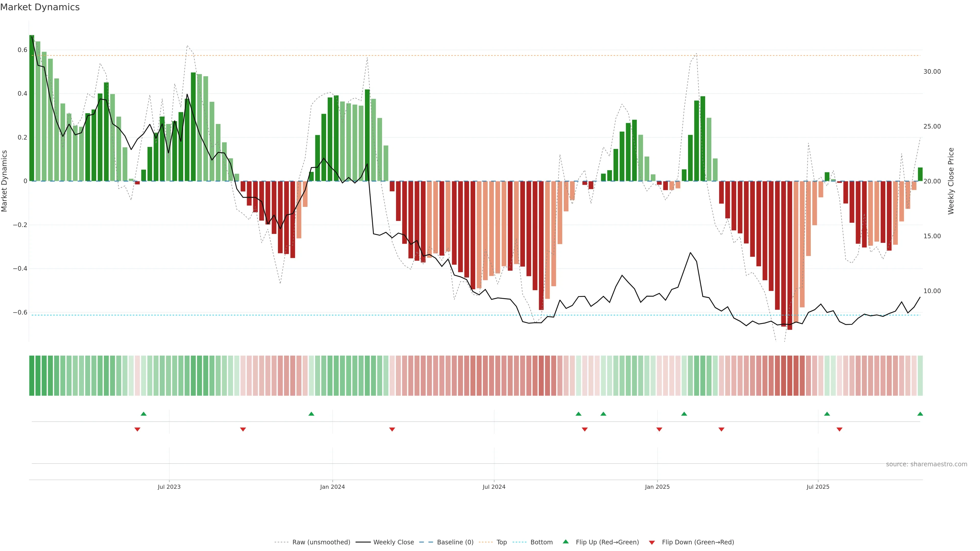Image resolution: width=980 pixels, height=551 pixels.
Task: Click the source: sharemaestro.com text
Action: [x=926, y=464]
